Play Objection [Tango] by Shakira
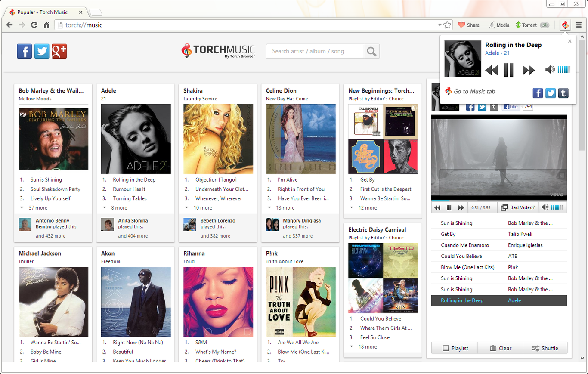Image resolution: width=588 pixels, height=374 pixels. point(216,180)
